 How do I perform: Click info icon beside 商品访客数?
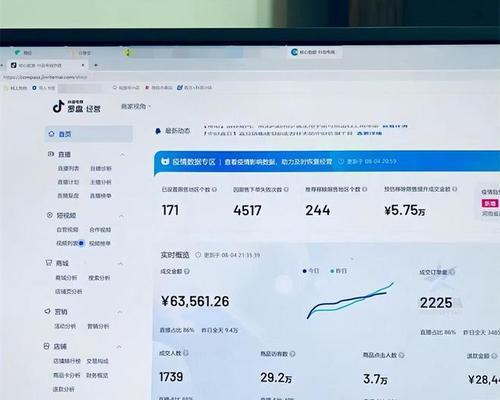point(292,354)
